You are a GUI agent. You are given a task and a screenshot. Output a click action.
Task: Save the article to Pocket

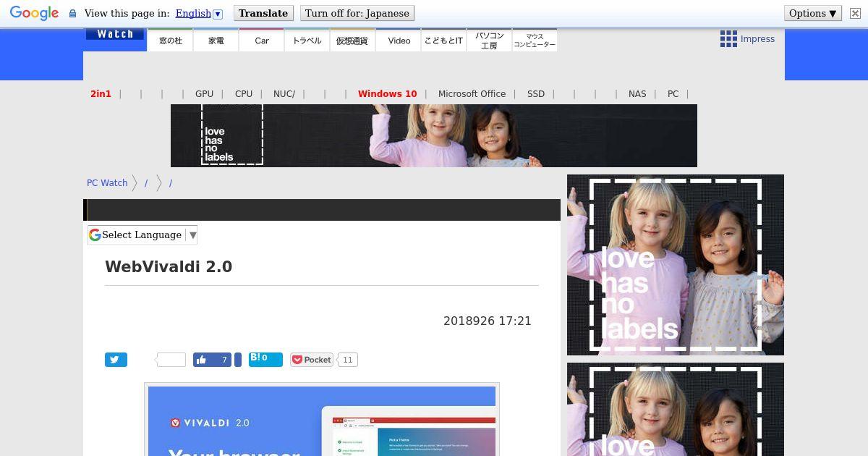(x=312, y=360)
